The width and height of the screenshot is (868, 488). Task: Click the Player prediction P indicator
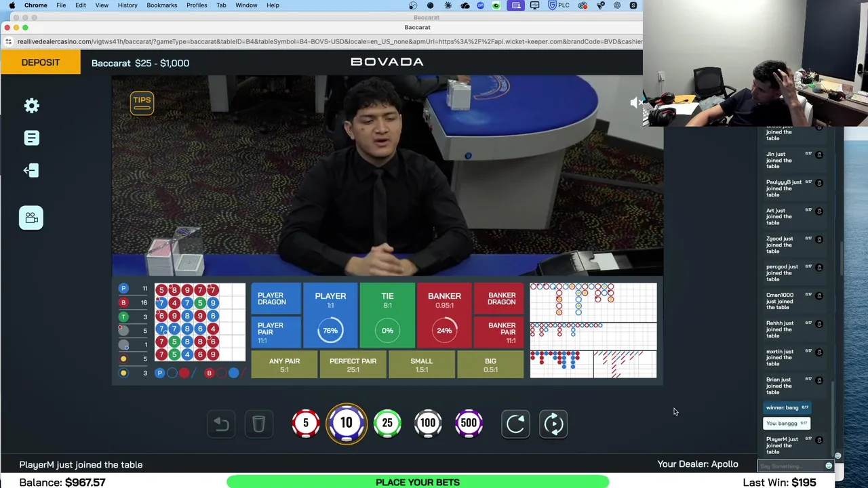tap(160, 373)
